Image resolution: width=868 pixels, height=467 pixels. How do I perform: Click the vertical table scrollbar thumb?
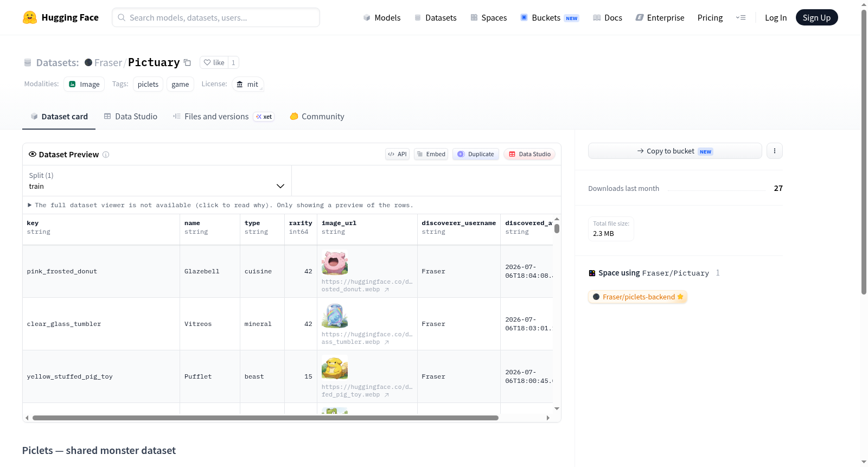tap(557, 228)
